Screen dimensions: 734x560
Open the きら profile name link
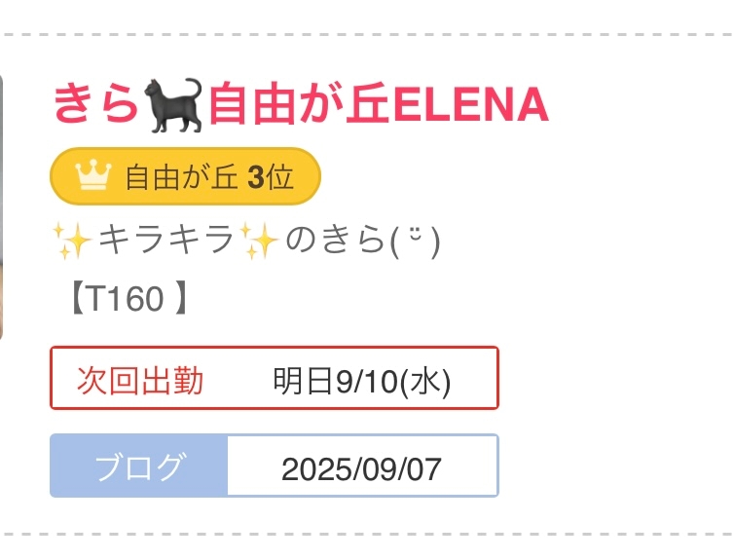pyautogui.click(x=95, y=105)
